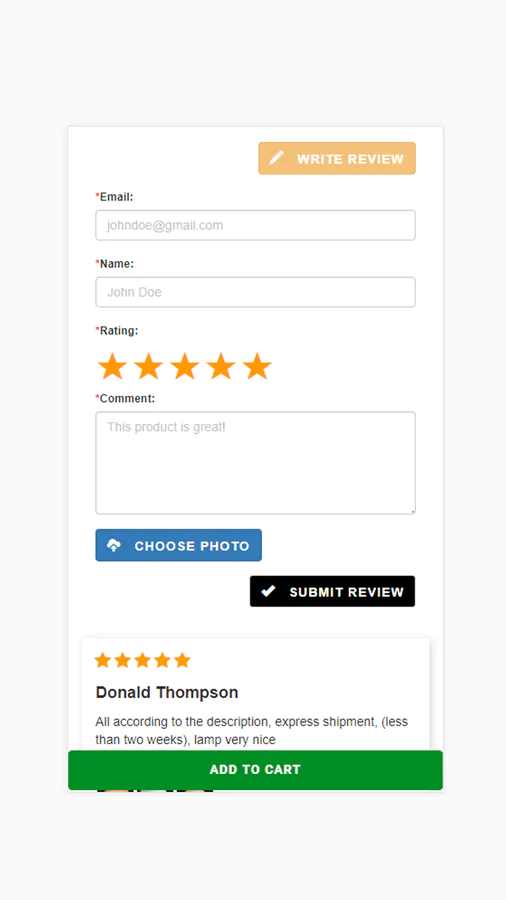
Task: Click the comment box resize handle
Action: point(412,511)
